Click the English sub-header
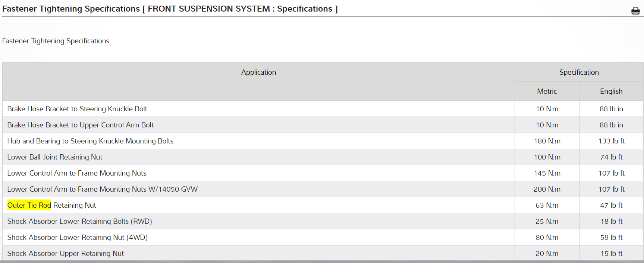Image resolution: width=644 pixels, height=263 pixels. tap(611, 92)
